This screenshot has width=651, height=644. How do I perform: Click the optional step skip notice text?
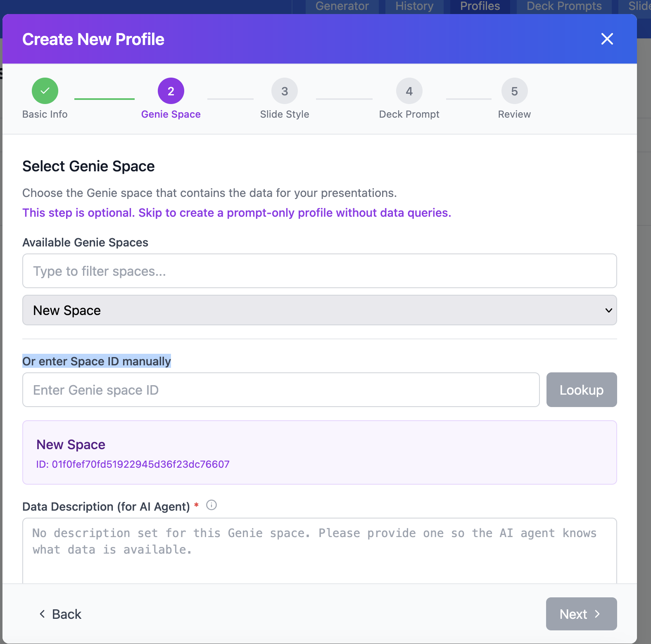click(237, 213)
